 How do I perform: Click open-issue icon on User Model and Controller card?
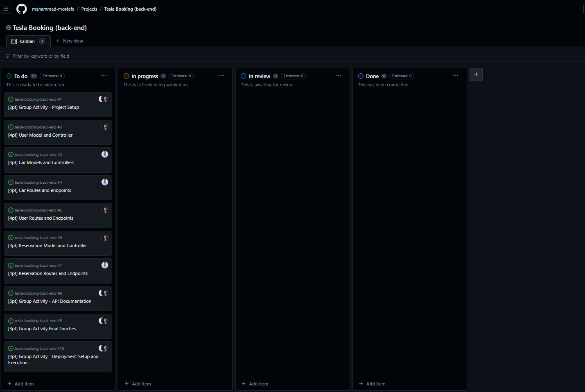[11, 127]
